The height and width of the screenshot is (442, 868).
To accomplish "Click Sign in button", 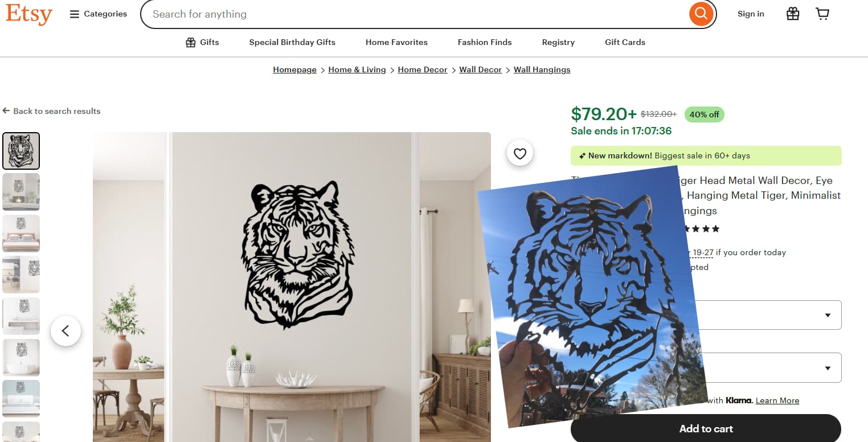I will pyautogui.click(x=751, y=14).
